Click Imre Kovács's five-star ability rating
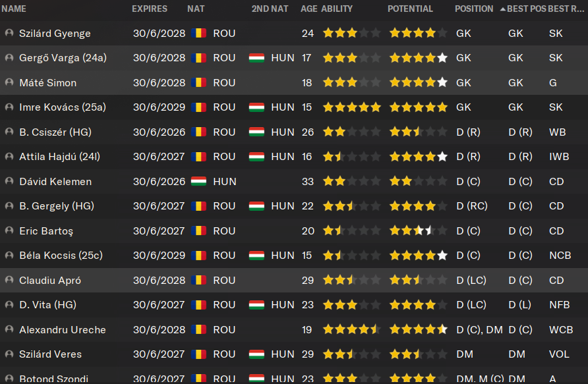Screen dimensions: 588x384 351,107
